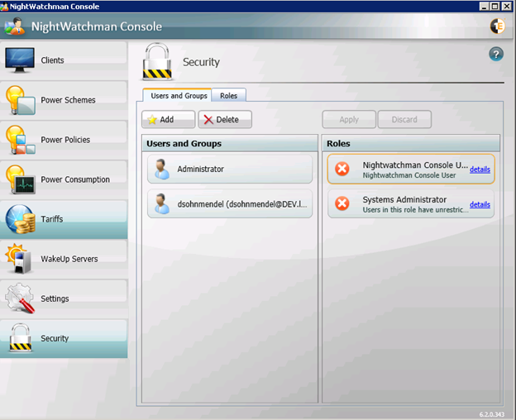The width and height of the screenshot is (516, 420).
Task: Select the Administrator user entry
Action: tap(230, 169)
